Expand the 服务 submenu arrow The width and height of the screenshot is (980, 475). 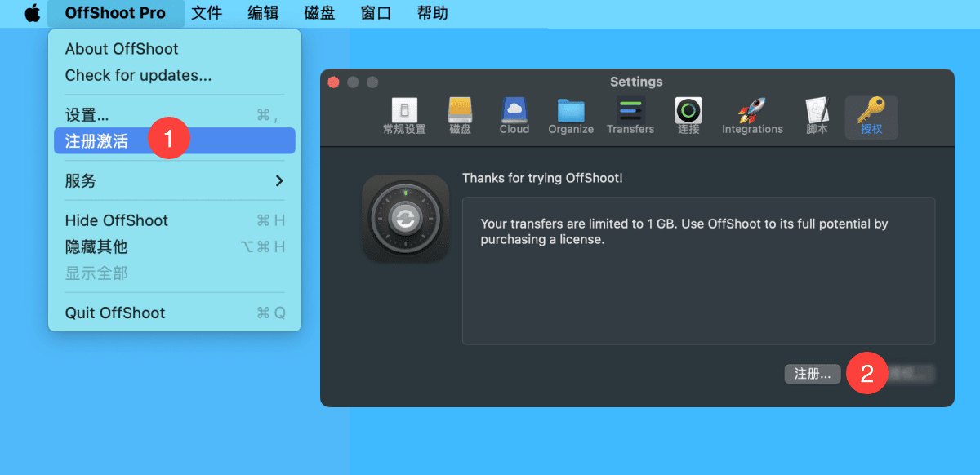click(279, 181)
